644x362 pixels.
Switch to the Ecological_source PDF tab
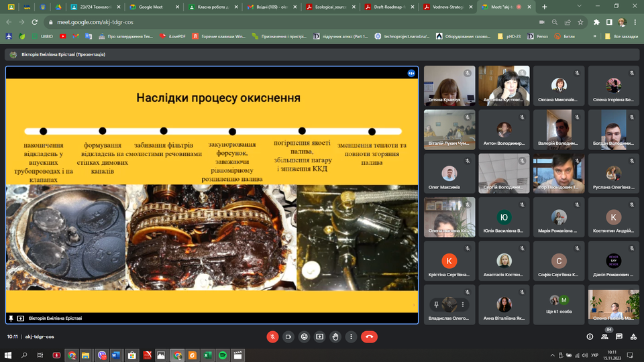pos(329,7)
